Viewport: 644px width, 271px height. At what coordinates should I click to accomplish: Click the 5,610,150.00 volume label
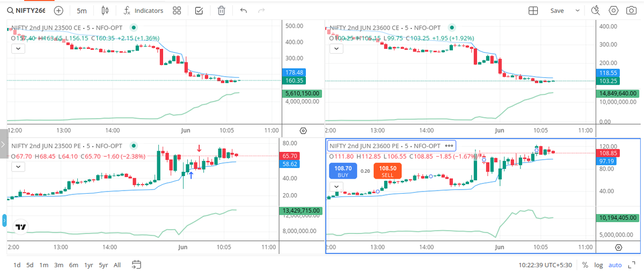point(301,93)
